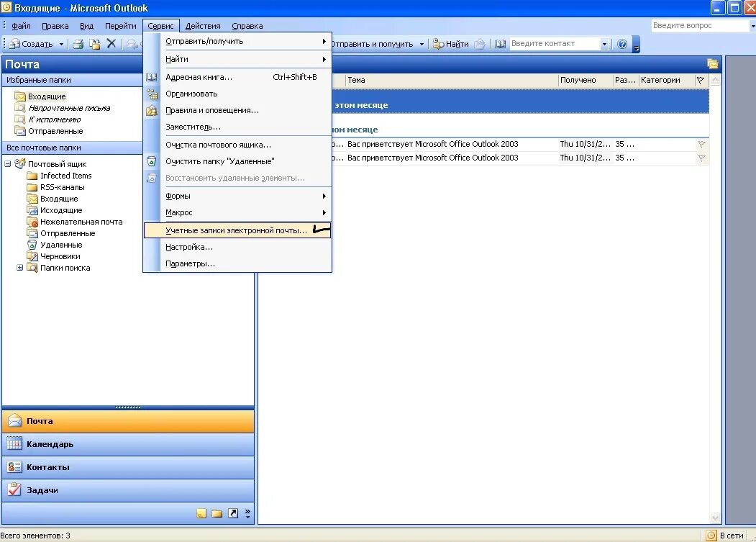This screenshot has width=756, height=542.
Task: Click the Organize (Организовать) menu icon
Action: [152, 94]
